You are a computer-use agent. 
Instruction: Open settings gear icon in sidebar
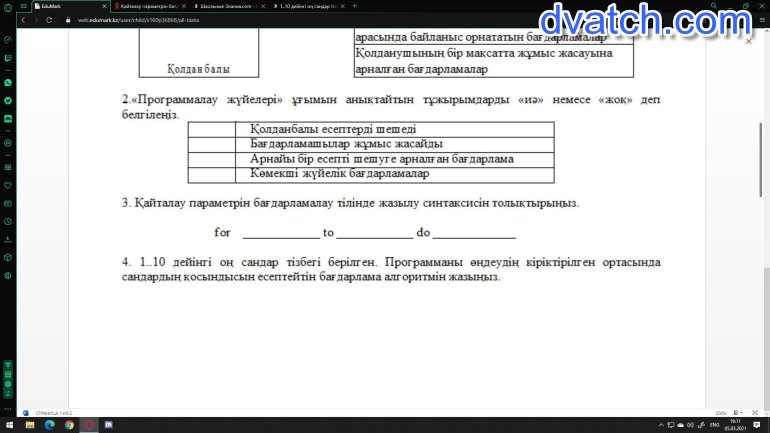[8, 275]
